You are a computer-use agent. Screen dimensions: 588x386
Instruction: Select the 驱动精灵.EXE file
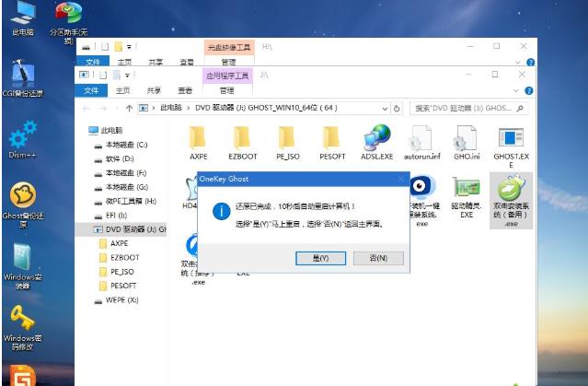pos(467,197)
